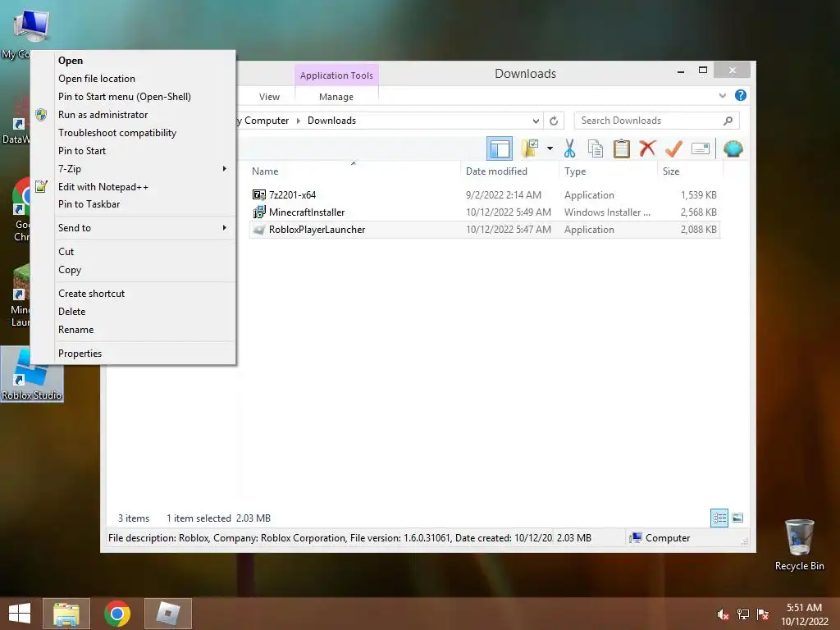Sort by the Size column header
Viewport: 840px width, 630px height.
690,171
